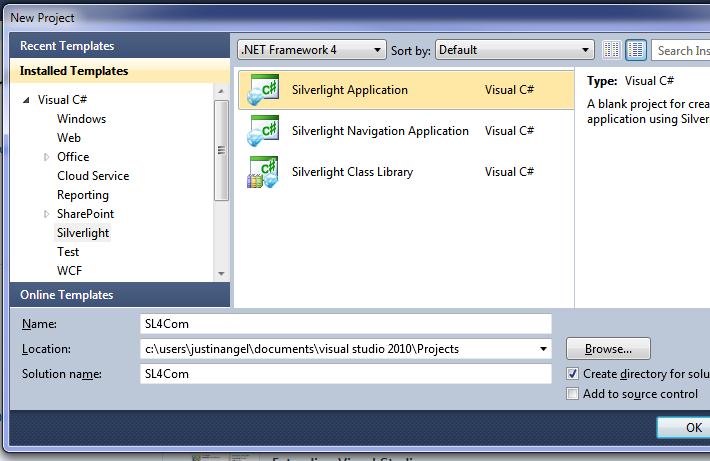
Task: Click the tree scrollbar down arrow
Action: pos(221,273)
